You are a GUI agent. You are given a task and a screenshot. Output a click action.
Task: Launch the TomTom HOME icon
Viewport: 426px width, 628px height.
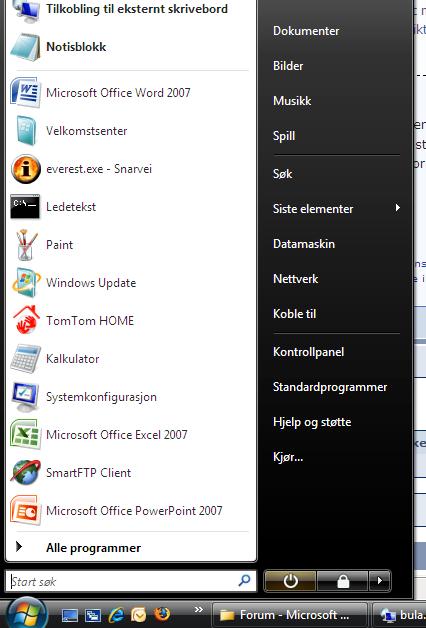point(26,320)
